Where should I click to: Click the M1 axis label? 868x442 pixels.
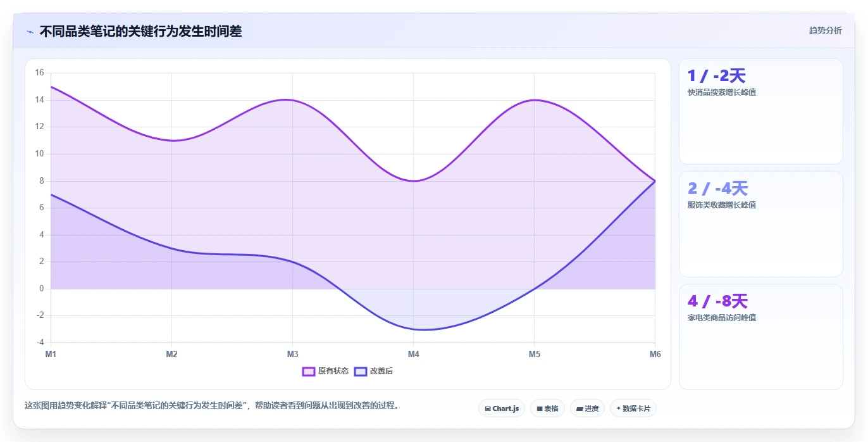point(51,354)
